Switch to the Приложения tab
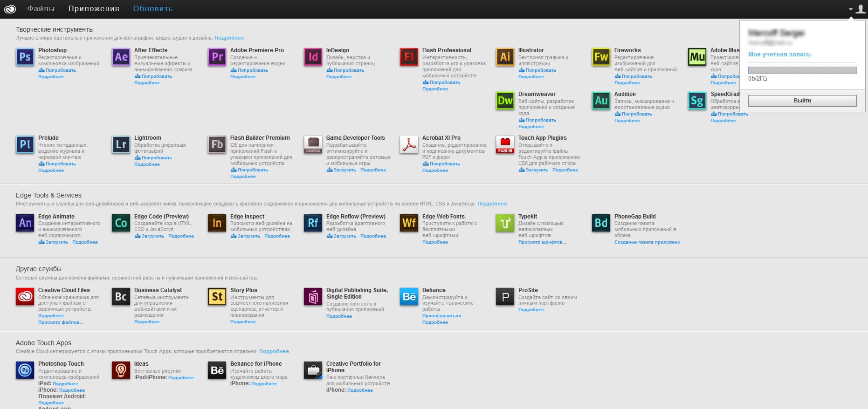868x409 pixels. [x=94, y=9]
